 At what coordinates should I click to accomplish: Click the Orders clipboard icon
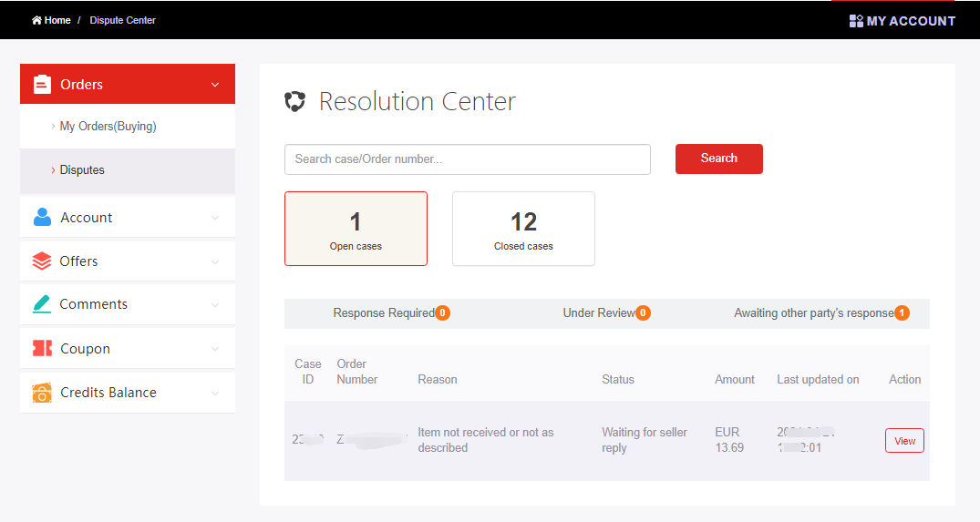[42, 85]
